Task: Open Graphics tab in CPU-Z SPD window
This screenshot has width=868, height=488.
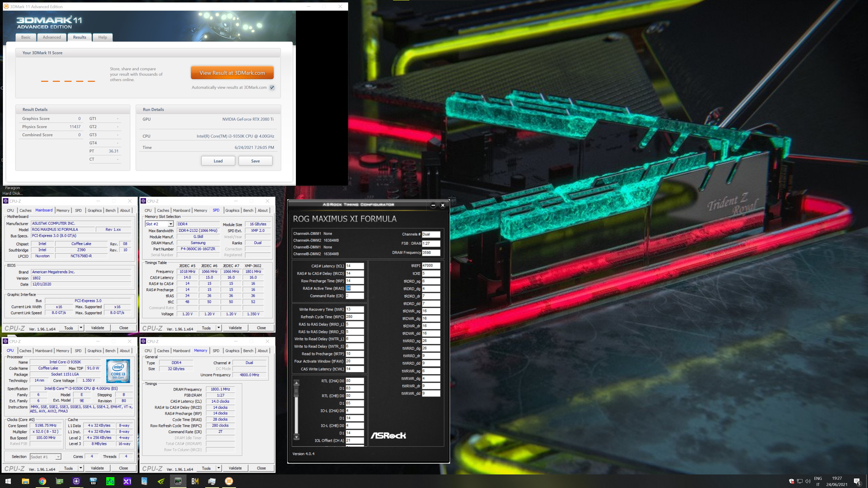Action: tap(233, 211)
